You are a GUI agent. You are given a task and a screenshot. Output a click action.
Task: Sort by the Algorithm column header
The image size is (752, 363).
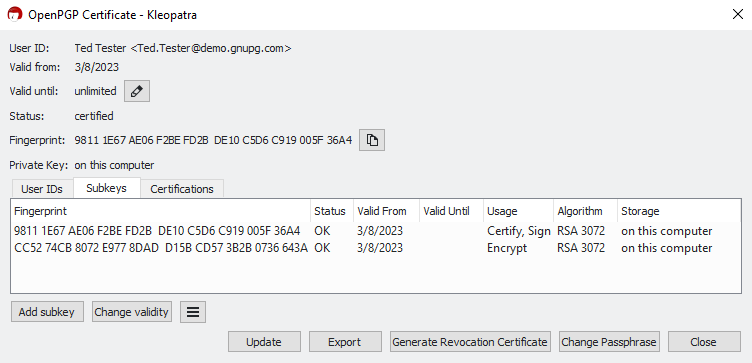(x=585, y=211)
